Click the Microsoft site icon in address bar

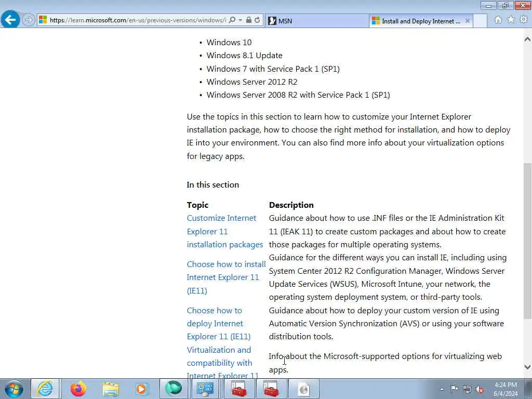point(43,20)
